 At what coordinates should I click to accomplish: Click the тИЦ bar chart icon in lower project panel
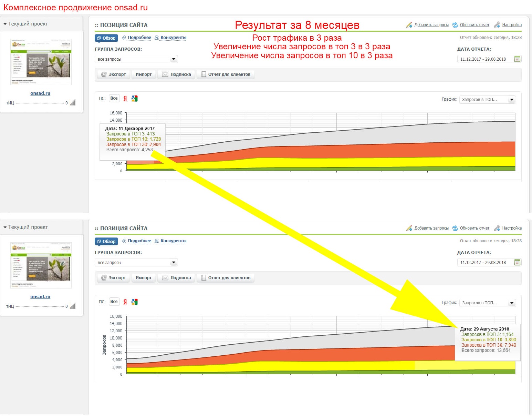[x=73, y=306]
